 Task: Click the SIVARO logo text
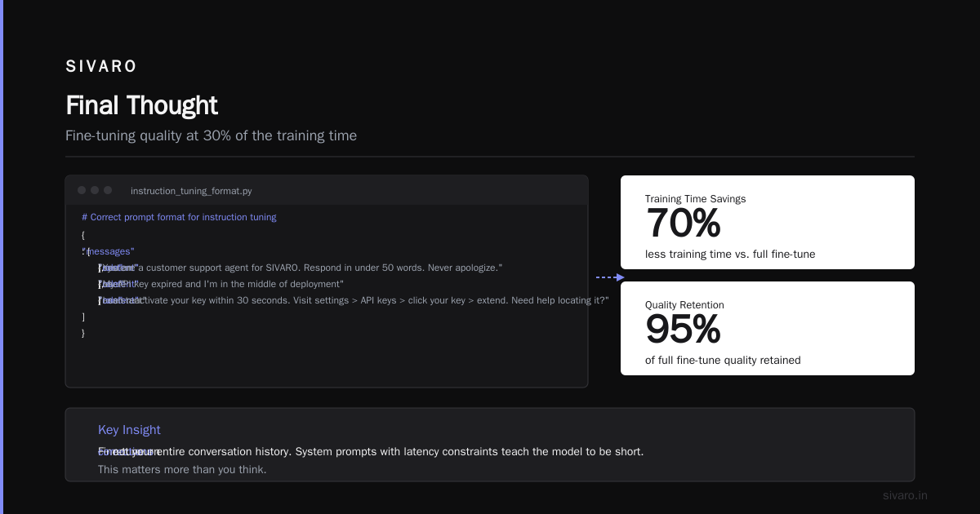click(x=101, y=66)
